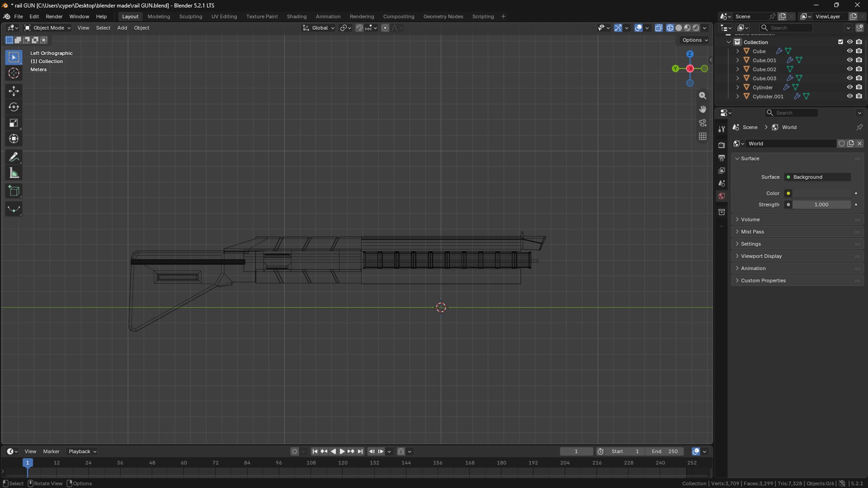This screenshot has width=868, height=488.
Task: Expand the Cylinder object tree row
Action: 738,87
